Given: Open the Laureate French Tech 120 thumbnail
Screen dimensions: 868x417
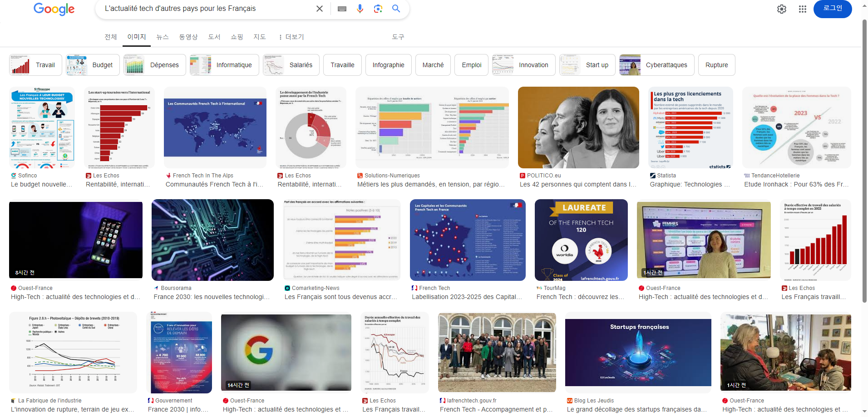Looking at the screenshot, I should coord(581,240).
